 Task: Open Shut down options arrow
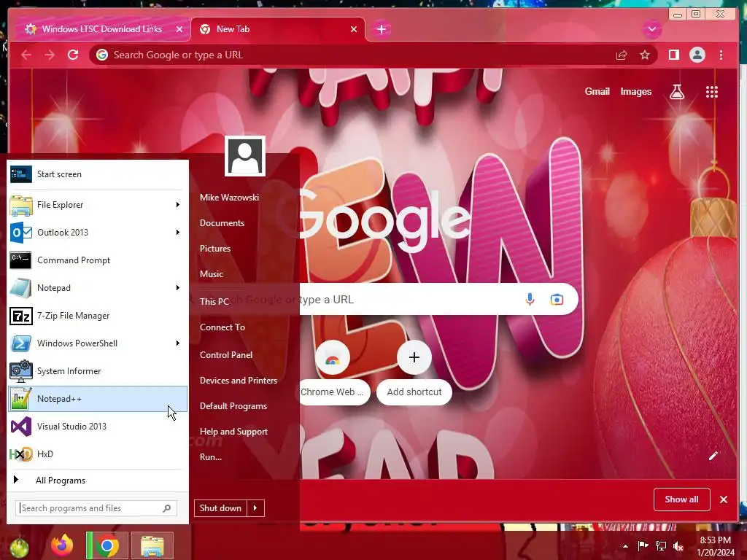[255, 508]
